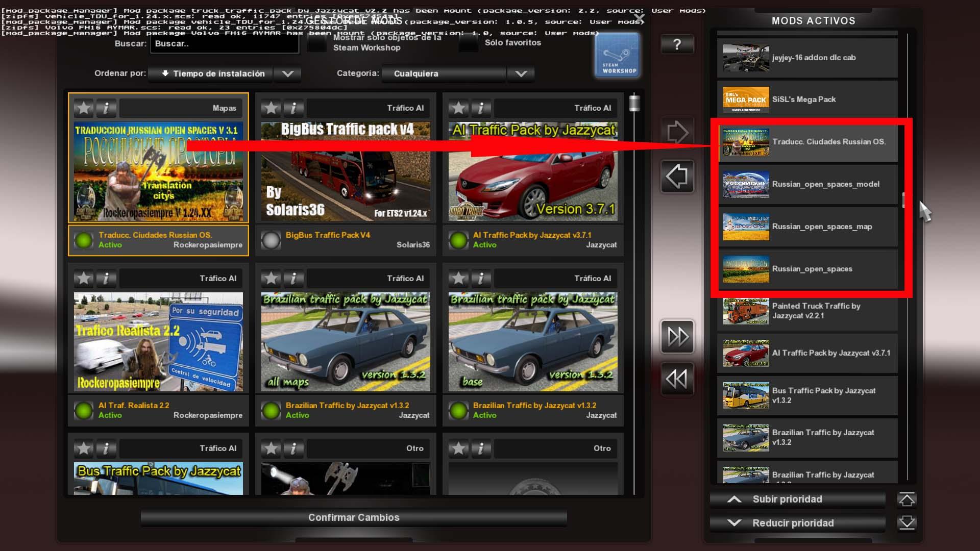Click the 'Tiempo de instalación' sort selector
The height and width of the screenshot is (551, 980).
[211, 73]
